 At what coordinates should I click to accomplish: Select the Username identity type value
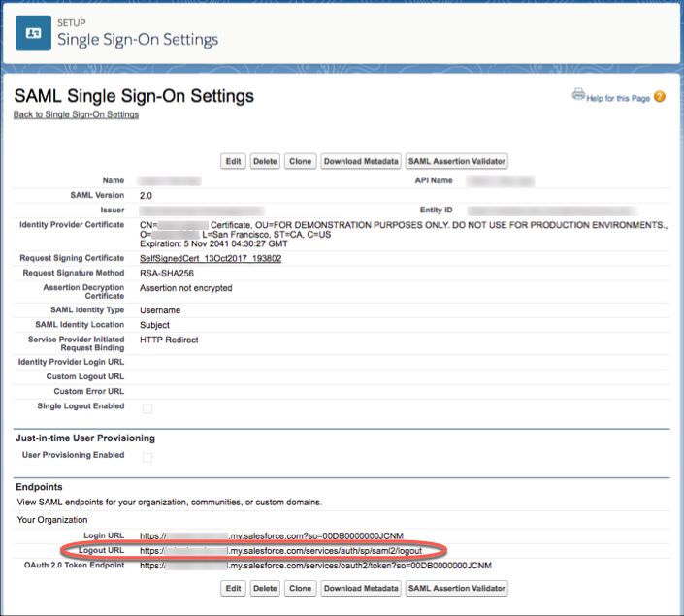(x=160, y=310)
